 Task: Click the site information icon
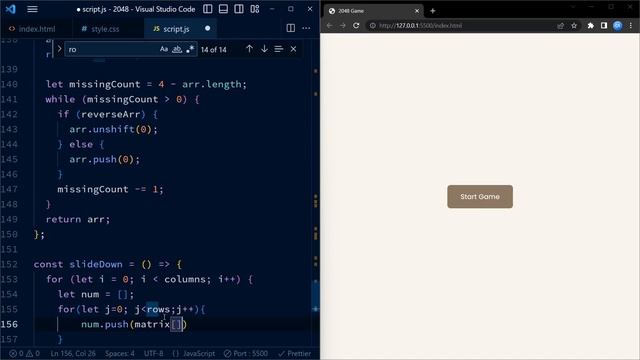[372, 25]
